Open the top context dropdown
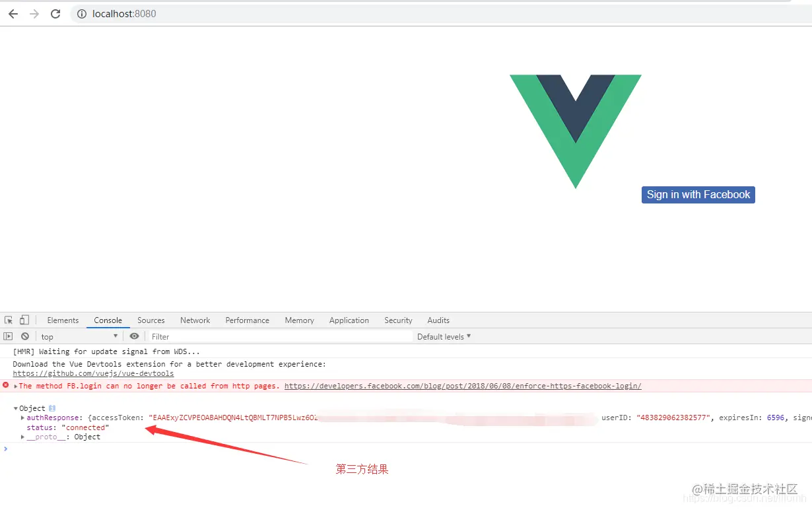This screenshot has width=812, height=510. pyautogui.click(x=79, y=336)
